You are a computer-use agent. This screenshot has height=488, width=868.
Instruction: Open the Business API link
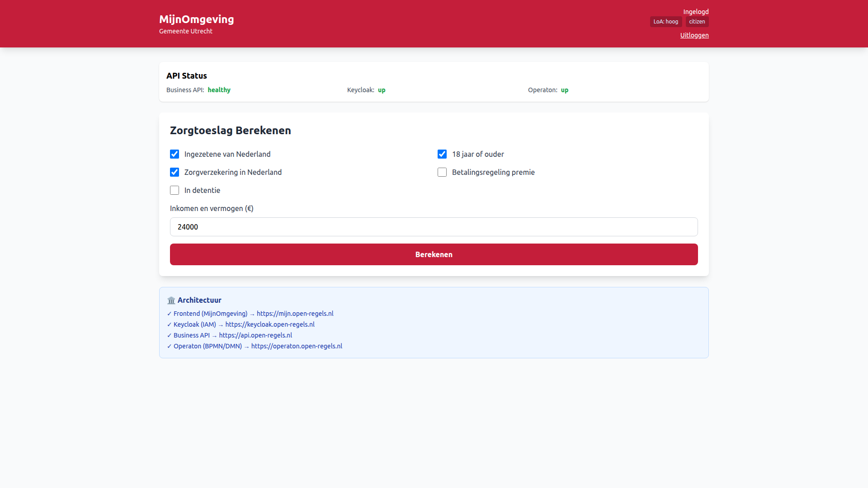(255, 335)
